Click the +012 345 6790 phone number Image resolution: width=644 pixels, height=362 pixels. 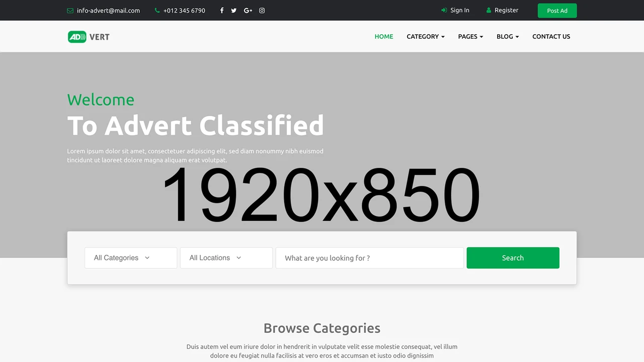[184, 11]
